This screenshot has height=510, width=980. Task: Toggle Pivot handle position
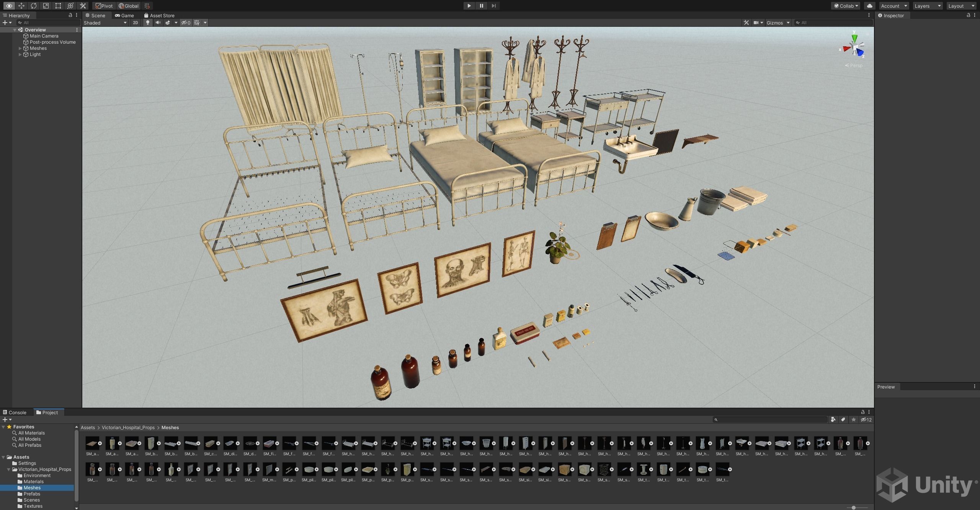click(104, 6)
